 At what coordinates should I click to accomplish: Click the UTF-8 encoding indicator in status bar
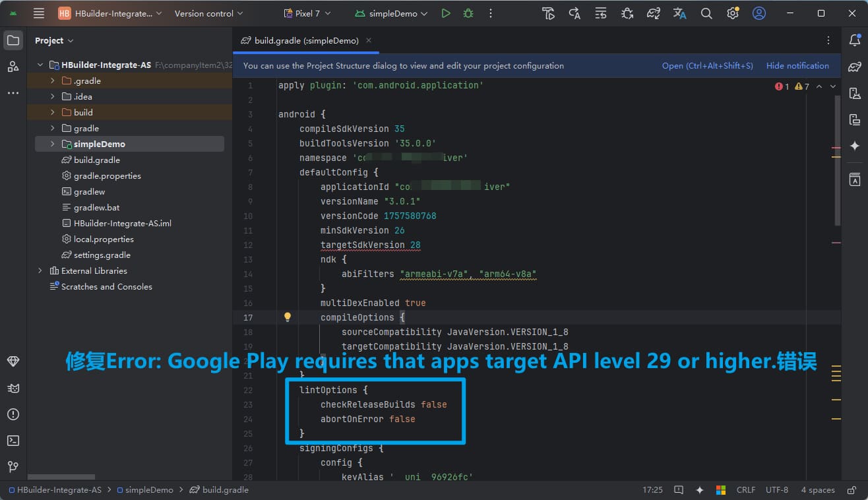pyautogui.click(x=777, y=490)
